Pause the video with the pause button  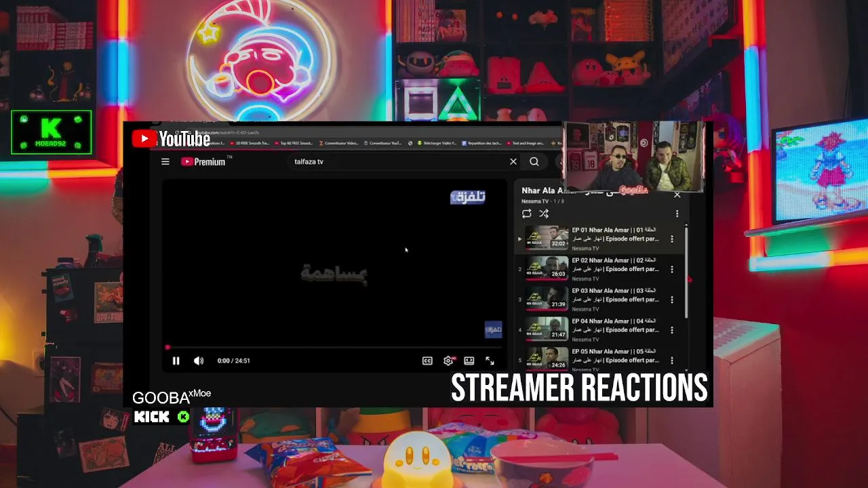point(176,361)
